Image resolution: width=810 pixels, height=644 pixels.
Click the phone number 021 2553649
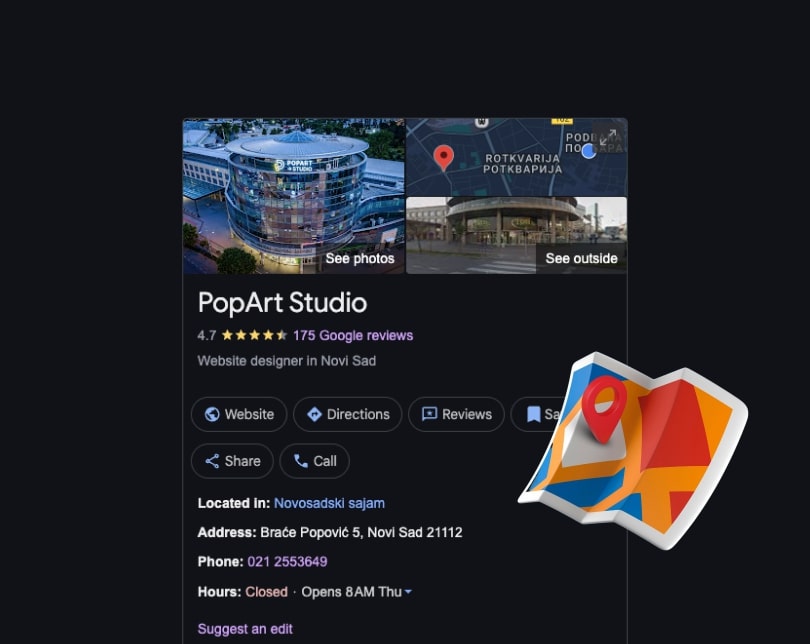click(x=287, y=562)
